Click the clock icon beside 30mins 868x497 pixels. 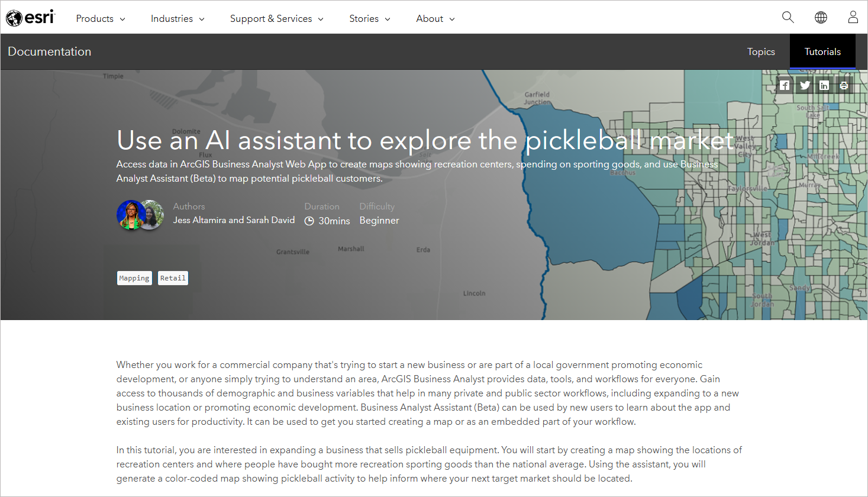pyautogui.click(x=309, y=221)
